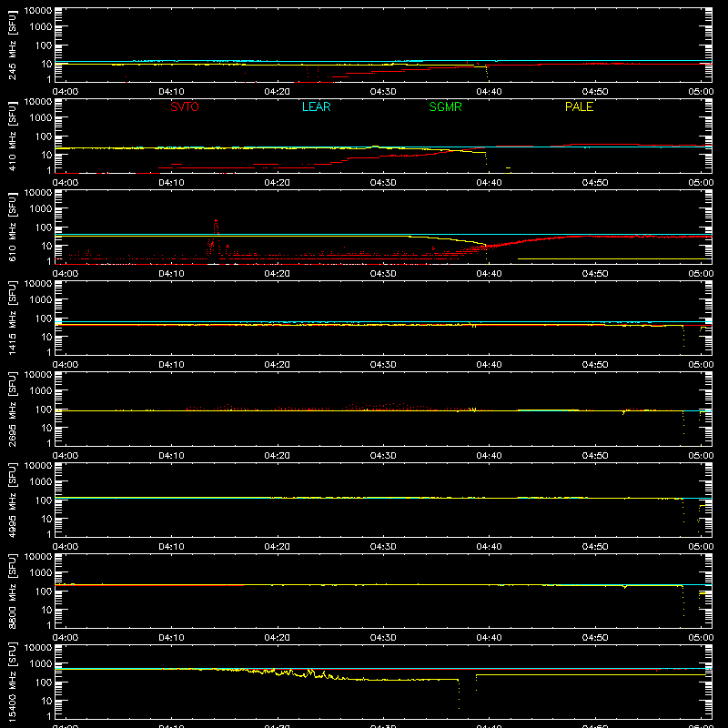Select the 4995 MHz [SFU] axis title
The width and height of the screenshot is (728, 728).
pyautogui.click(x=13, y=500)
